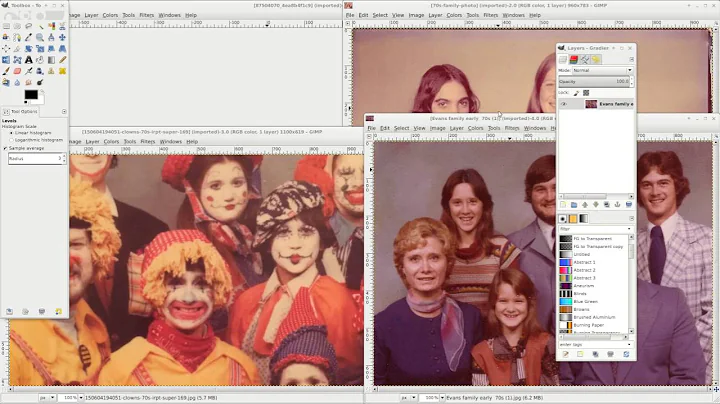Select the Color Picker eyedropper tool
720x404 pixels.
28,37
